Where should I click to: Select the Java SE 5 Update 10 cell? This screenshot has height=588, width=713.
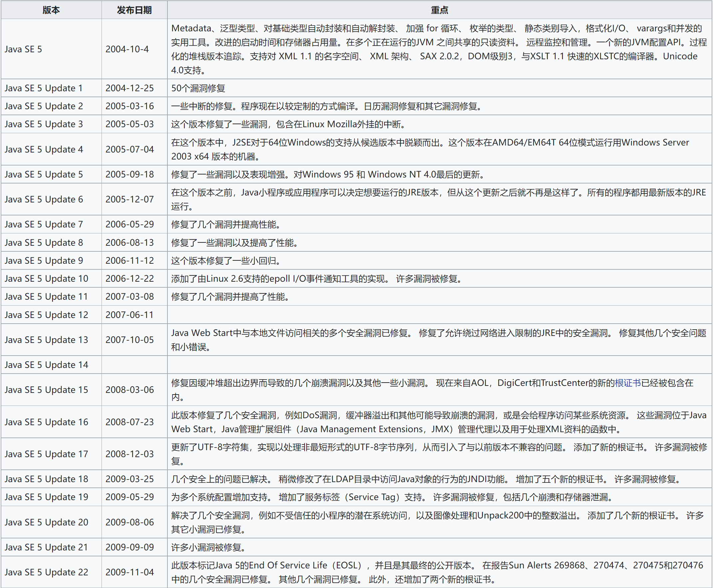coord(46,278)
